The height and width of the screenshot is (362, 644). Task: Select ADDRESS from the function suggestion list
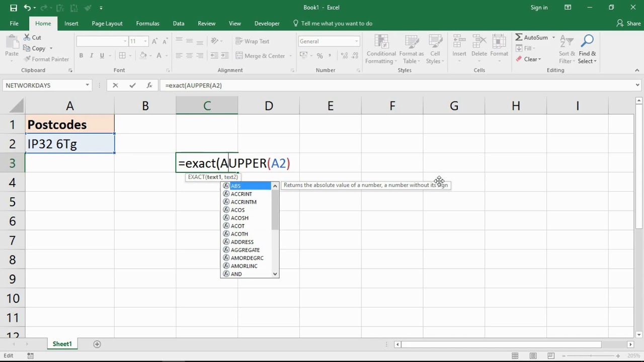[x=242, y=242]
